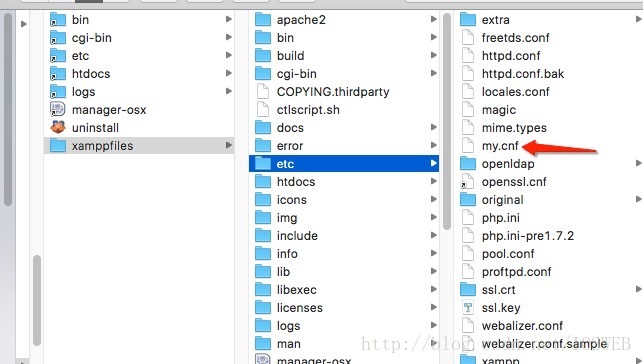Select the bin alias folder icon in first column
Image resolution: width=643 pixels, height=364 pixels.
pyautogui.click(x=58, y=20)
